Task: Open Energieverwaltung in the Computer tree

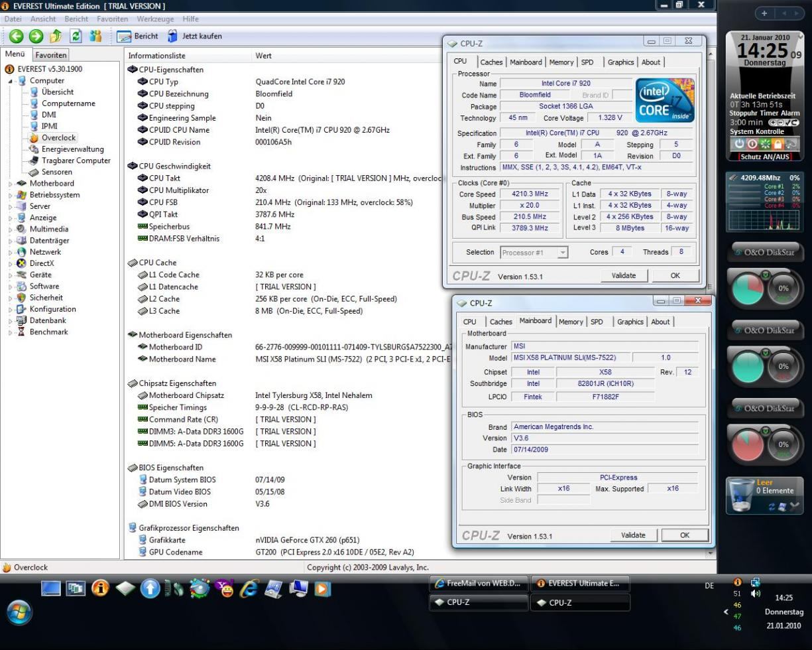Action: click(66, 149)
